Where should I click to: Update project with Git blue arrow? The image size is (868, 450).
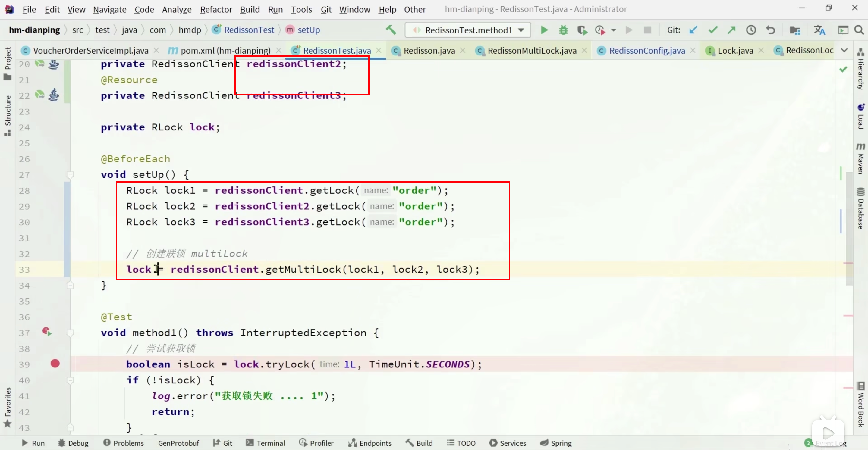(693, 30)
